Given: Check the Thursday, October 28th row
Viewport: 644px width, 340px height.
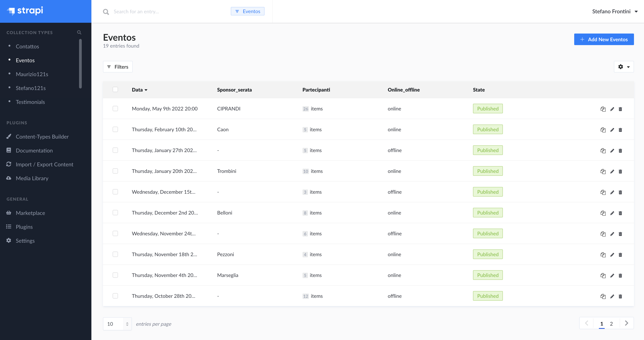Looking at the screenshot, I should click(115, 296).
